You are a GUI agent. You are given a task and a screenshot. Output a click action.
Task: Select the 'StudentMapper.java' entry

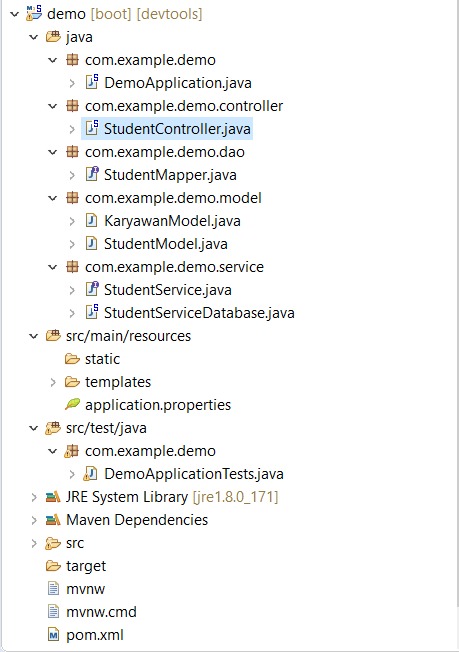[x=170, y=175]
